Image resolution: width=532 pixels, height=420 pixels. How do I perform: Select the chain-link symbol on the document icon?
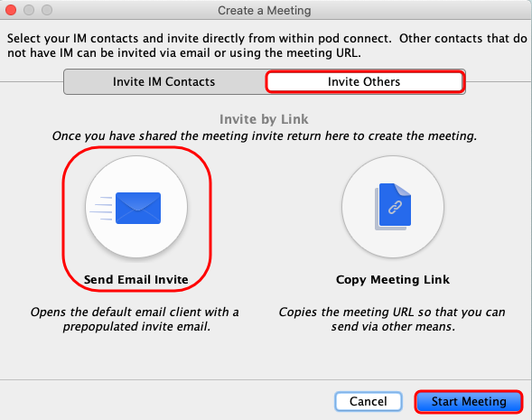tap(395, 207)
